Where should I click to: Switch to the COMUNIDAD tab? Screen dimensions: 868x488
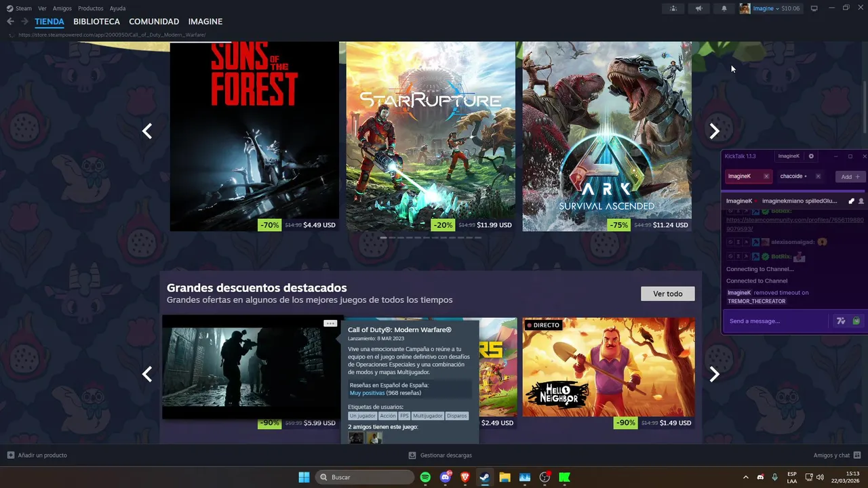(x=154, y=22)
